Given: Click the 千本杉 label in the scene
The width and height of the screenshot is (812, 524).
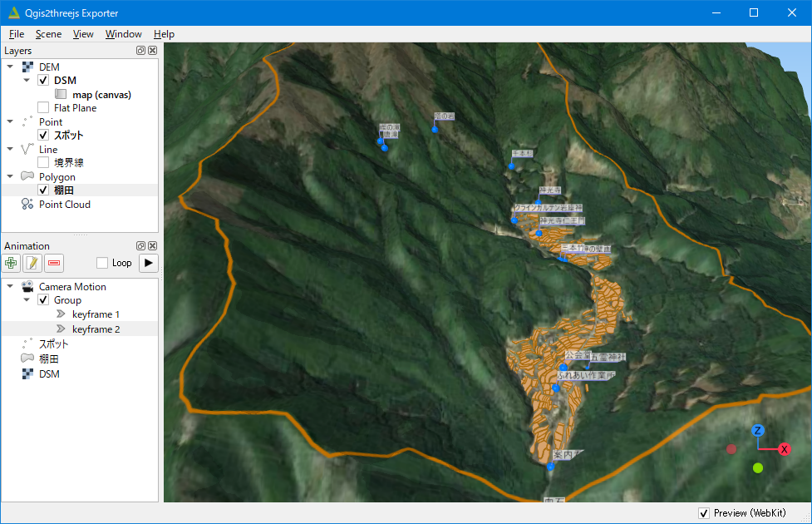Looking at the screenshot, I should point(522,153).
